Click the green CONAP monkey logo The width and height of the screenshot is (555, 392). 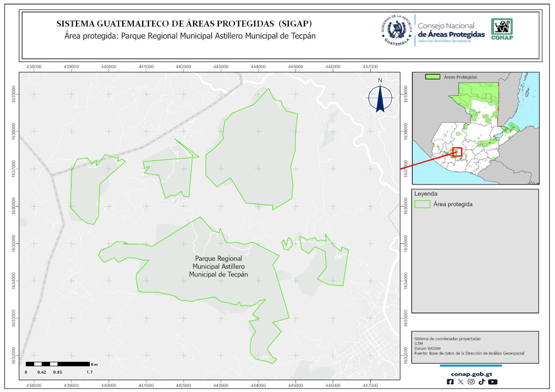tap(502, 29)
